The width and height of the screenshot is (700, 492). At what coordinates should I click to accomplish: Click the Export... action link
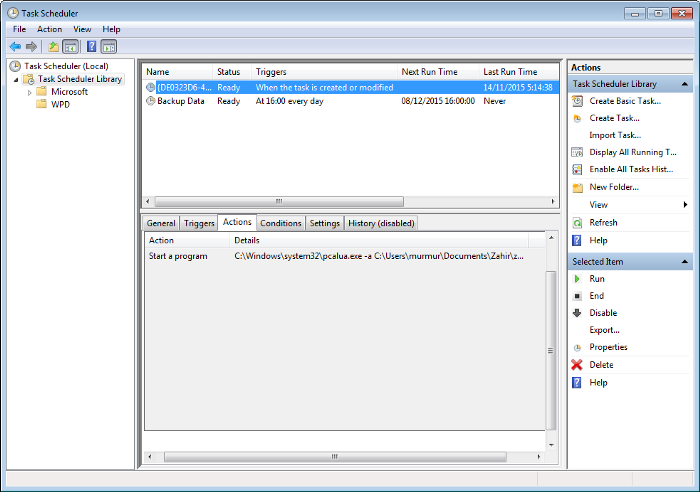[x=604, y=330]
